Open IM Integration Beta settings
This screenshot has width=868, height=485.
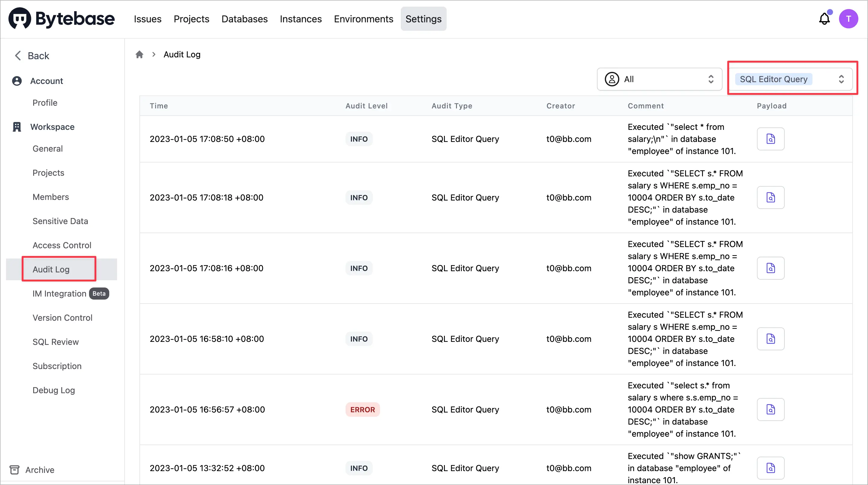59,294
